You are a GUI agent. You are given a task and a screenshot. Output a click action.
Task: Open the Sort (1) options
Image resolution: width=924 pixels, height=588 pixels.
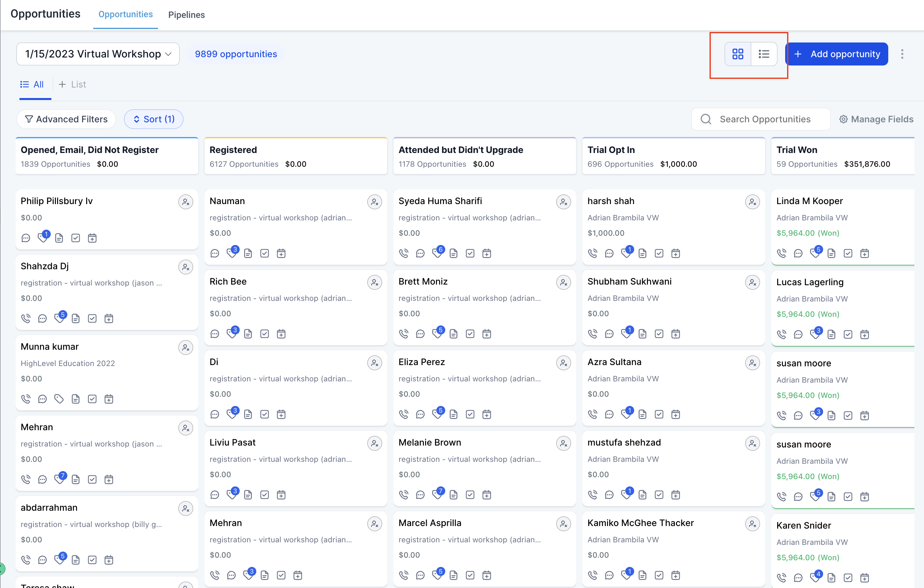[x=154, y=119]
